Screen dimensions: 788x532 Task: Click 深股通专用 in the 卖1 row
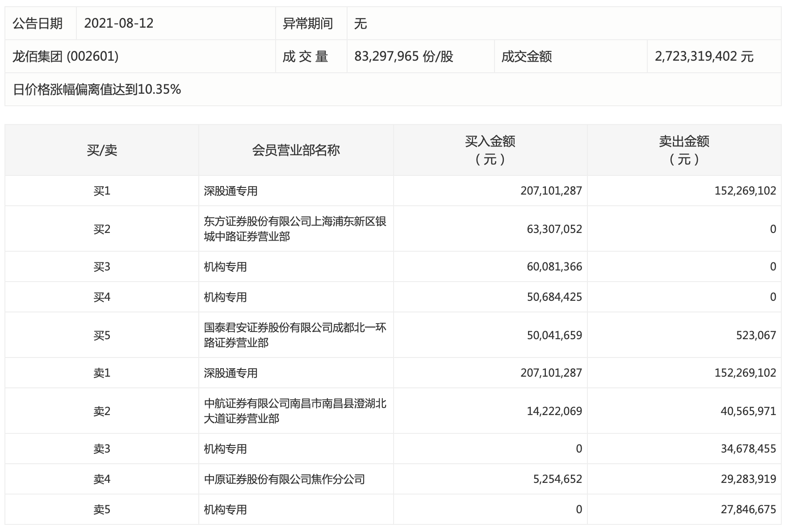click(231, 373)
